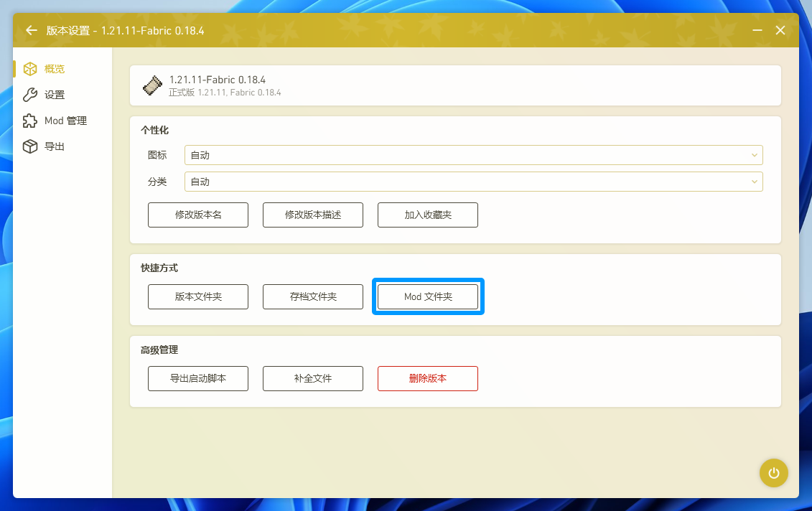Click the 修改版本名 button
The image size is (812, 511).
198,215
